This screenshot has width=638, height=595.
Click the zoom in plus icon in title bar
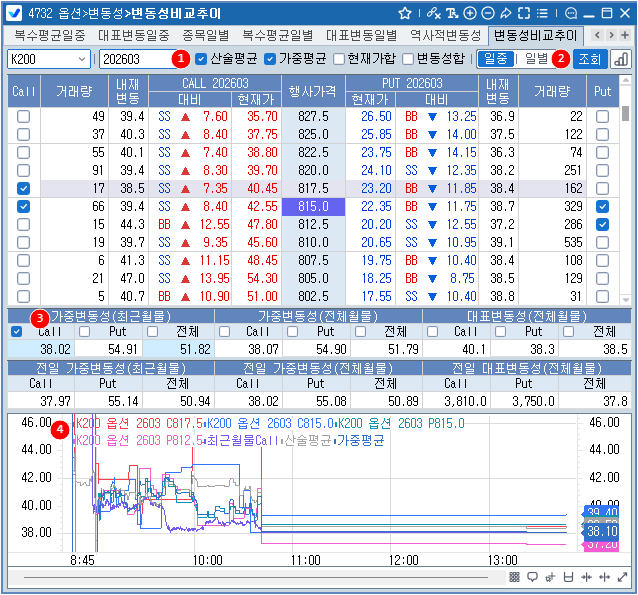click(469, 13)
